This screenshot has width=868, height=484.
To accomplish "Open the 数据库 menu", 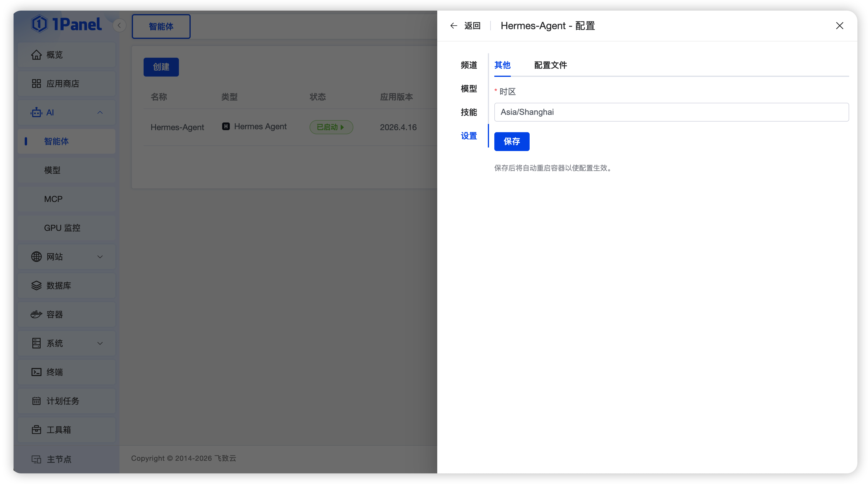I will pos(66,286).
